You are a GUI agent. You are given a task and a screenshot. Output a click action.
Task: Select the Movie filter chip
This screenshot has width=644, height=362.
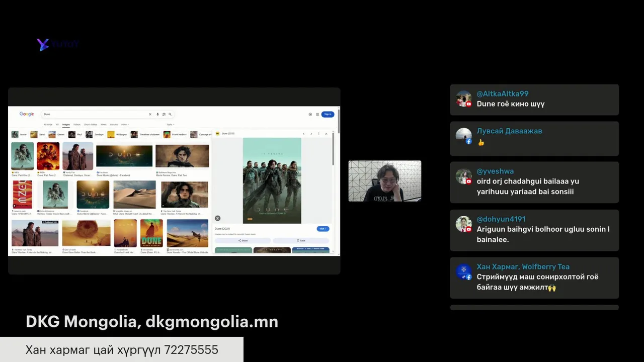(x=19, y=134)
